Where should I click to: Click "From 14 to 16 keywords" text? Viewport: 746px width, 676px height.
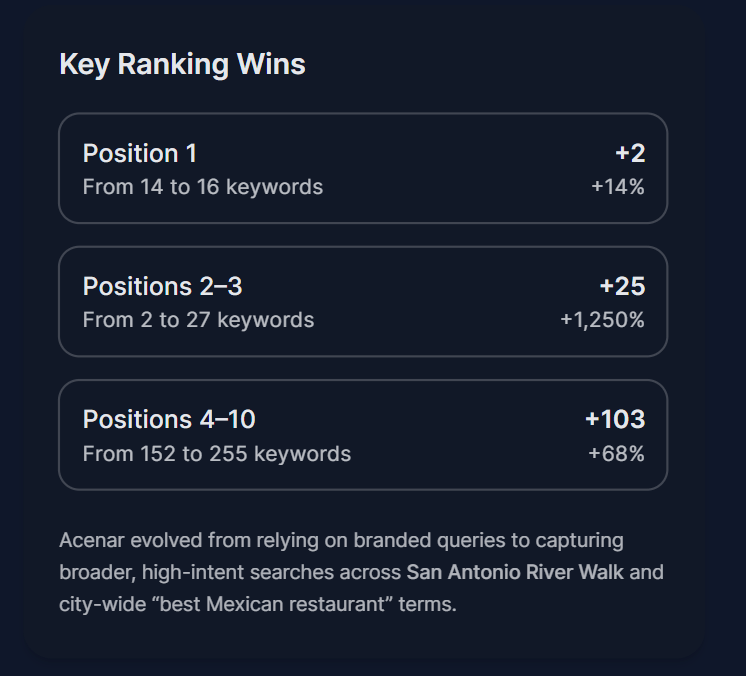pyautogui.click(x=202, y=187)
